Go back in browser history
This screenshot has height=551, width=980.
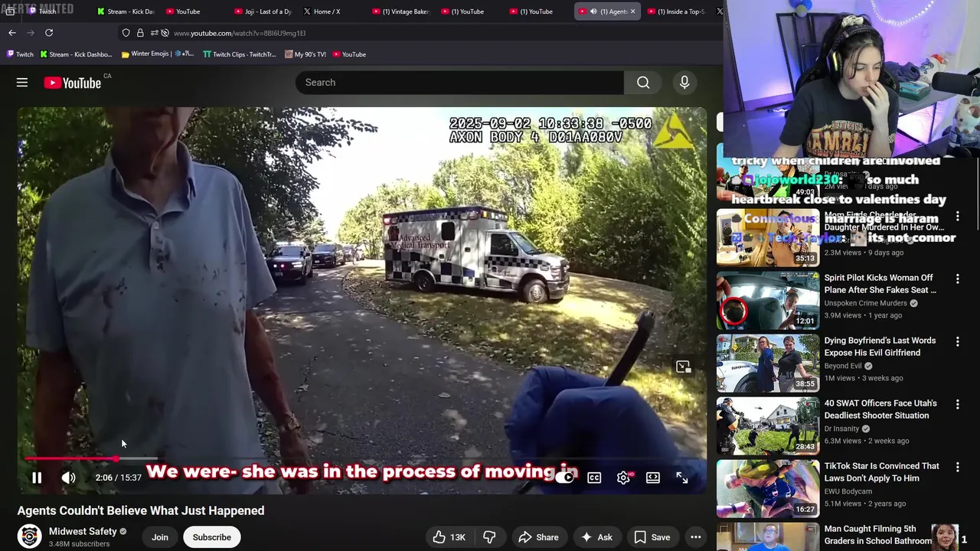pos(12,33)
